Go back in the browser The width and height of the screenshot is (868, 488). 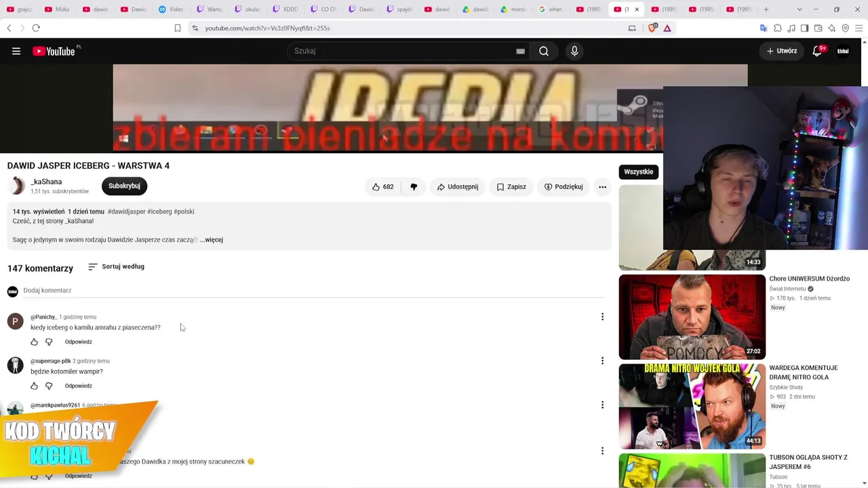9,28
